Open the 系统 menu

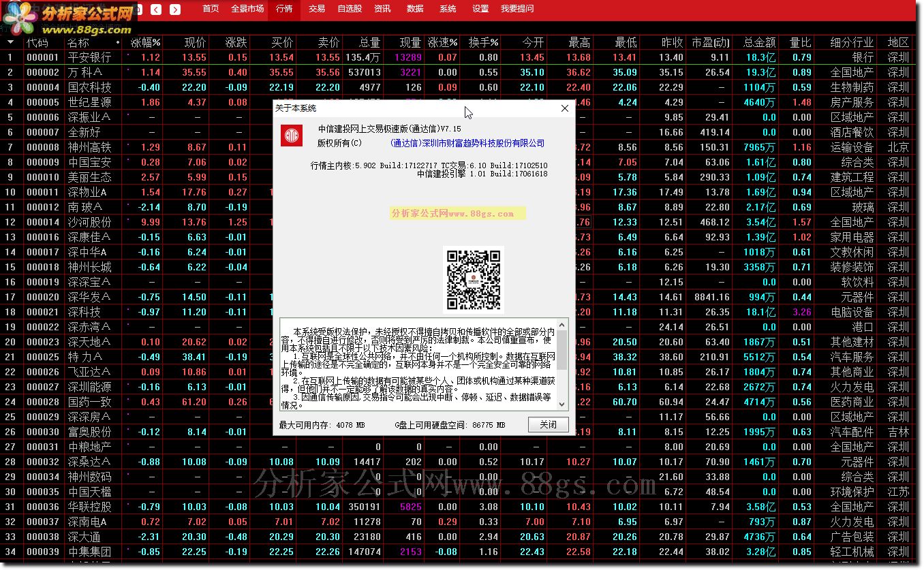pyautogui.click(x=448, y=9)
